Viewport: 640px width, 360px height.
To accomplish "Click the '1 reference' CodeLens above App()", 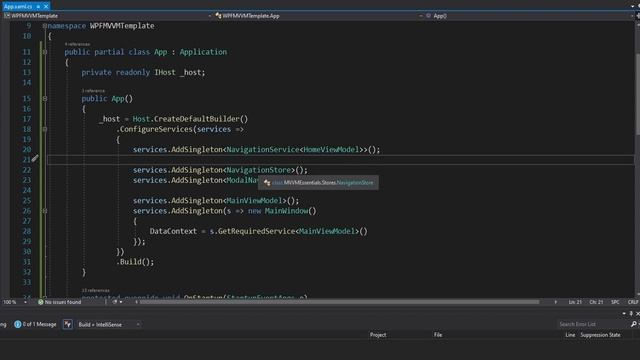I will 93,90.
